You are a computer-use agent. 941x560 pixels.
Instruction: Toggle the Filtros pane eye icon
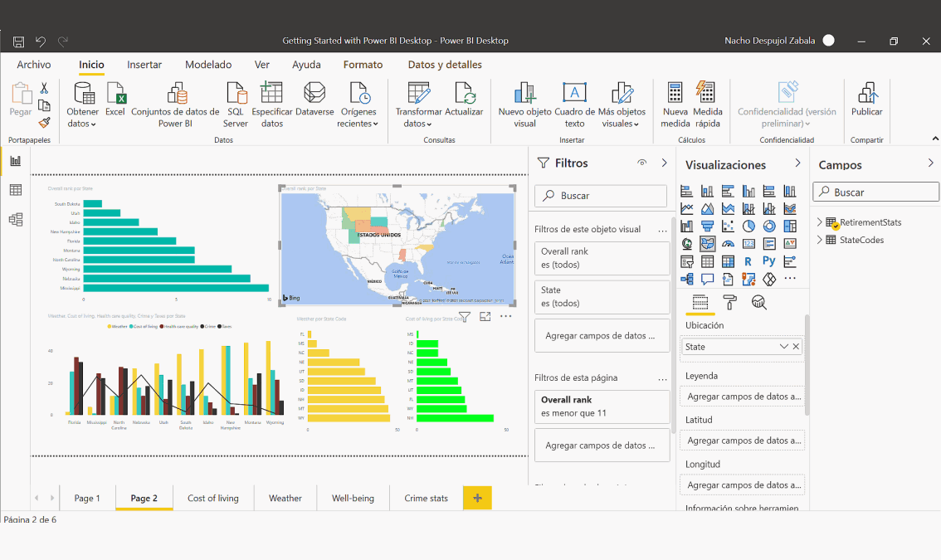[641, 163]
